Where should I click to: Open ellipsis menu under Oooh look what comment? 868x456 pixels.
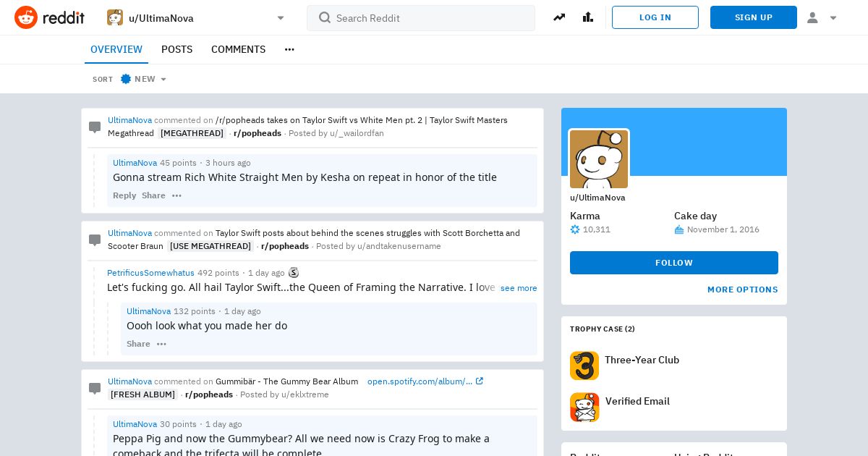click(x=161, y=344)
